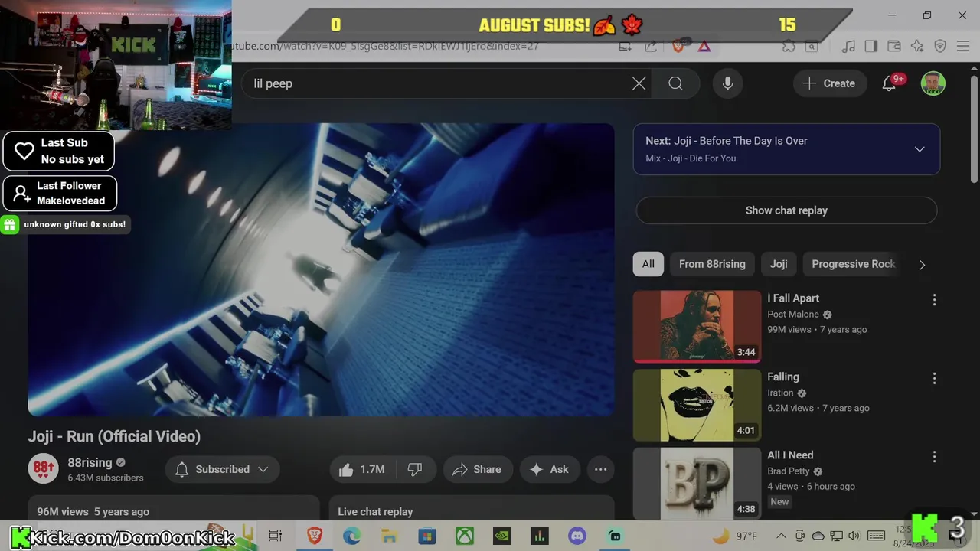This screenshot has height=551, width=980.
Task: Open NVIDIA app from taskbar
Action: [501, 536]
